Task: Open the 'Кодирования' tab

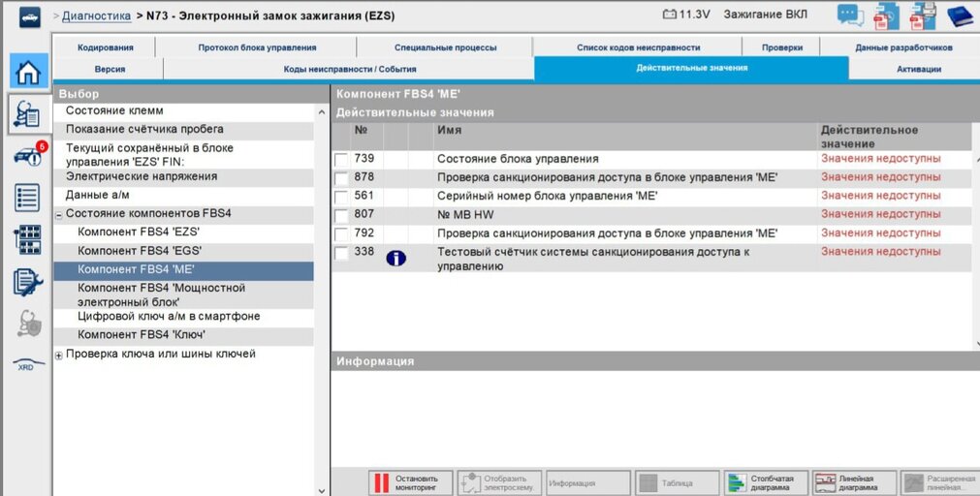Action: [x=105, y=47]
